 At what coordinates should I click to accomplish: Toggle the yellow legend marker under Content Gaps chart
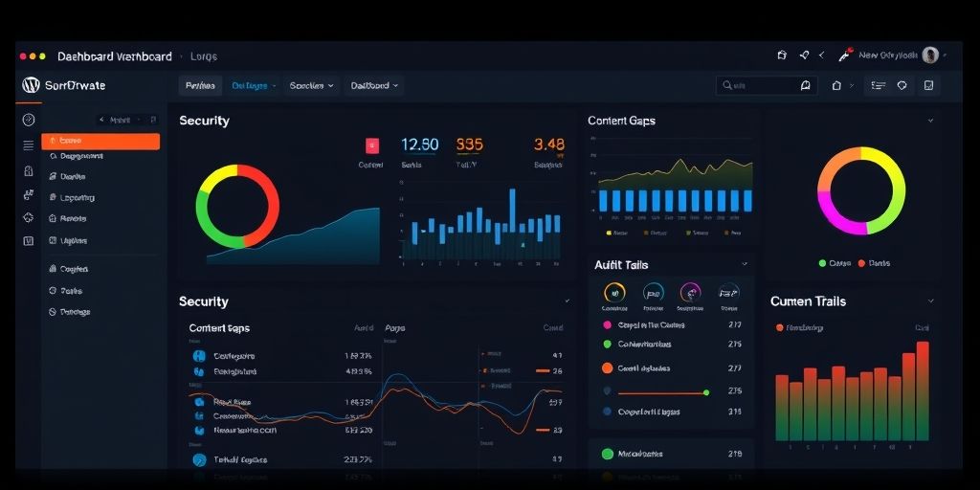(x=610, y=233)
